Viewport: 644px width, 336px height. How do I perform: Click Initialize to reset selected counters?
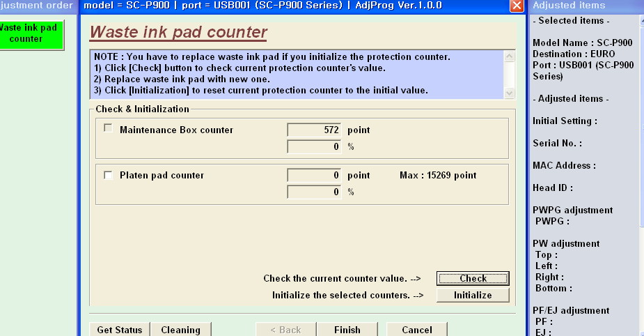point(472,295)
